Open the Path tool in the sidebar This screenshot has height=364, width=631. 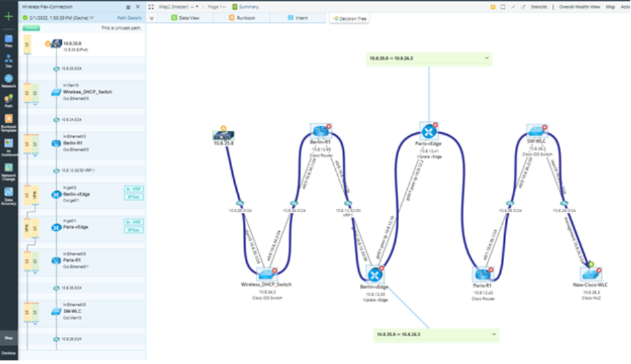click(8, 100)
